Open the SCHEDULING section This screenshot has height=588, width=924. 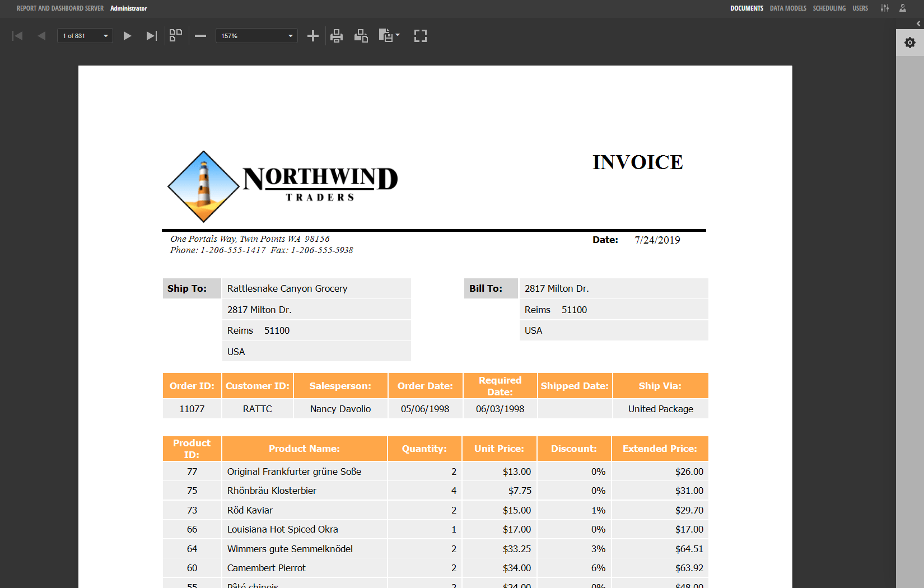point(829,8)
